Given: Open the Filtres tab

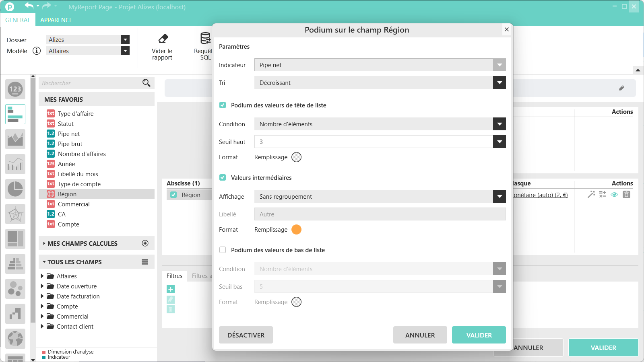Looking at the screenshot, I should click(174, 276).
